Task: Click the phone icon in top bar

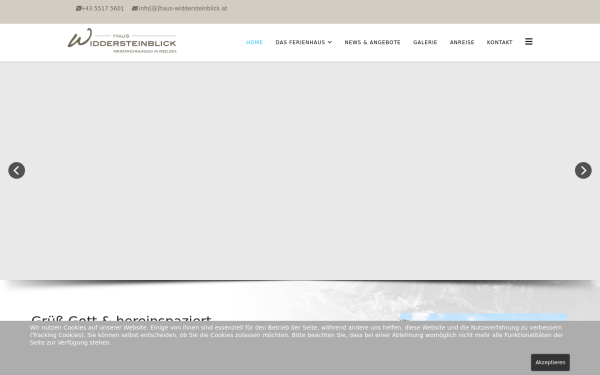Action: [x=78, y=8]
